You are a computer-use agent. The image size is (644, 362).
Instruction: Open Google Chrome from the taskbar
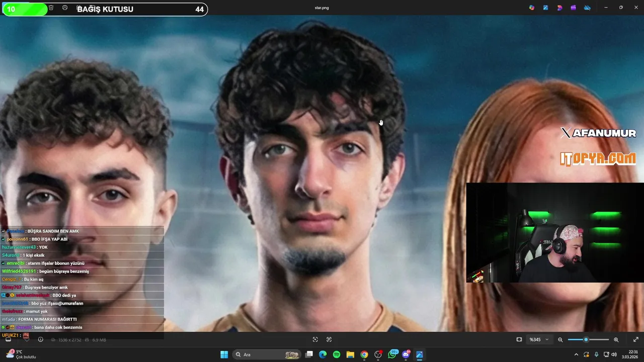point(364,354)
